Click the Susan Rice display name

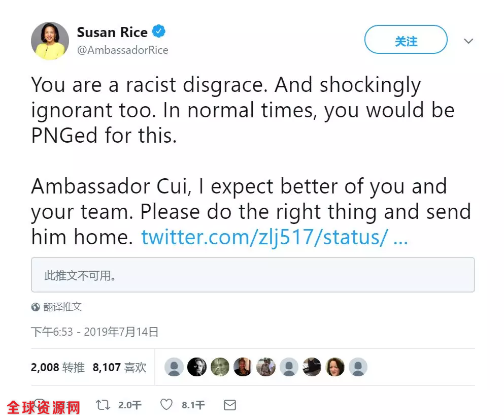[x=112, y=33]
